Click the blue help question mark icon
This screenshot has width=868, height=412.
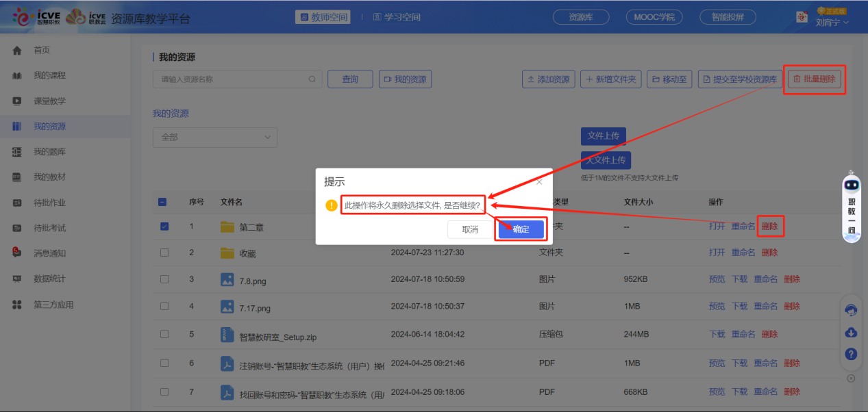[851, 354]
